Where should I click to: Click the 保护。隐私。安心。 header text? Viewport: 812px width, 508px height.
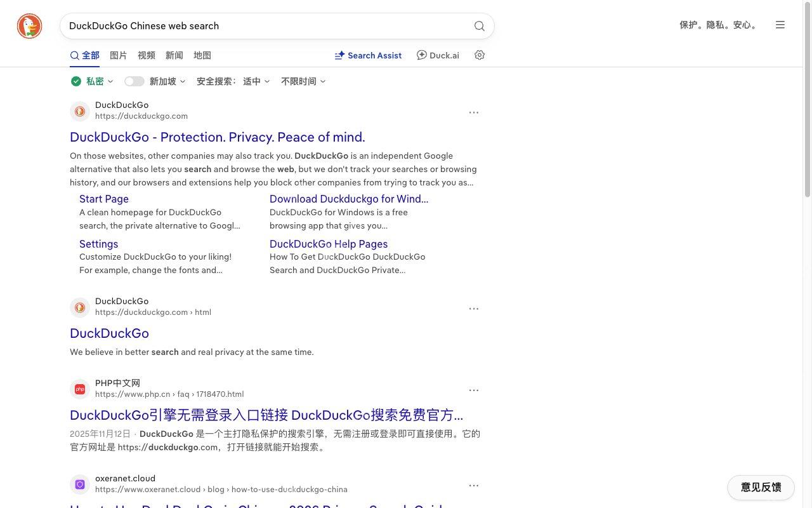pyautogui.click(x=719, y=25)
